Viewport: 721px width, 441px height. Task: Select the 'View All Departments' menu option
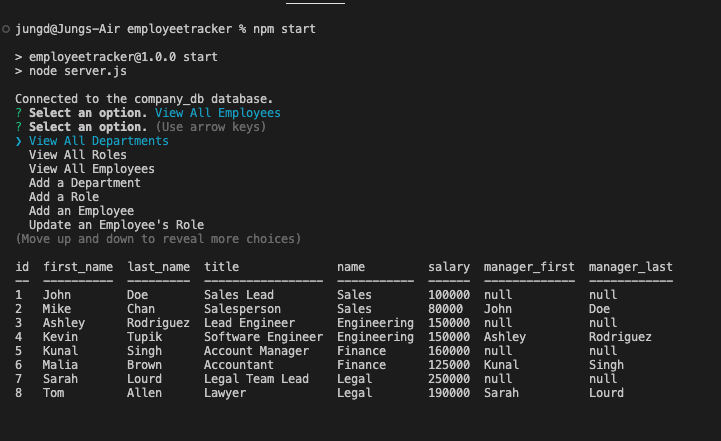tap(98, 141)
